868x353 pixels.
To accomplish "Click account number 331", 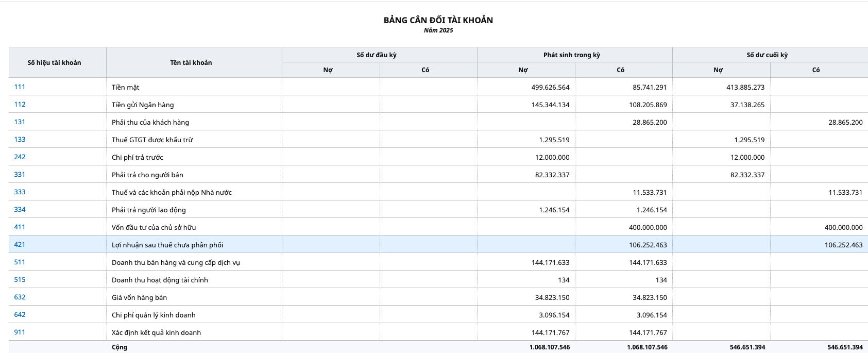I will (x=20, y=175).
